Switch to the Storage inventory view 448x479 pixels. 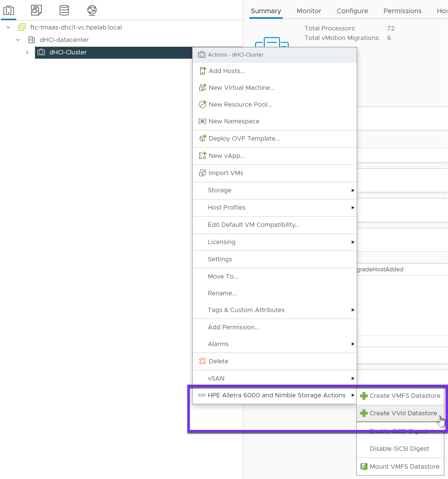pos(64,10)
